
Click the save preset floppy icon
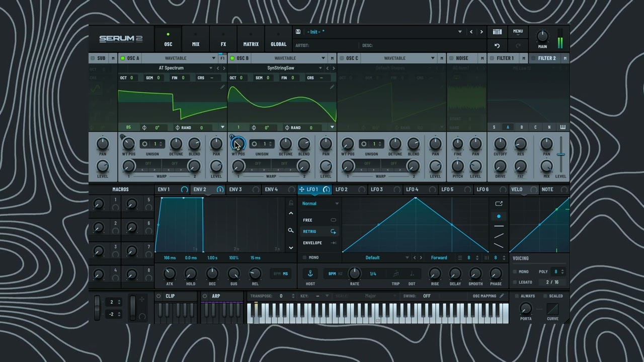point(298,32)
